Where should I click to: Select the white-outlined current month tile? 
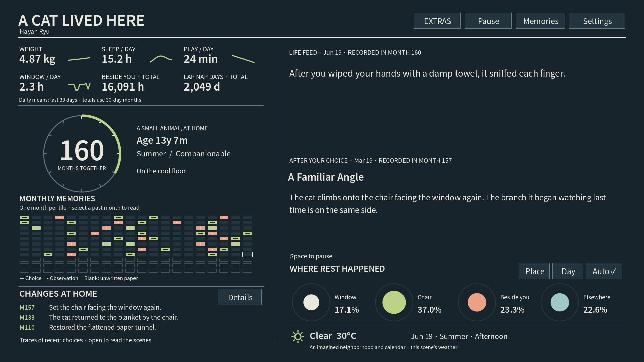247,255
